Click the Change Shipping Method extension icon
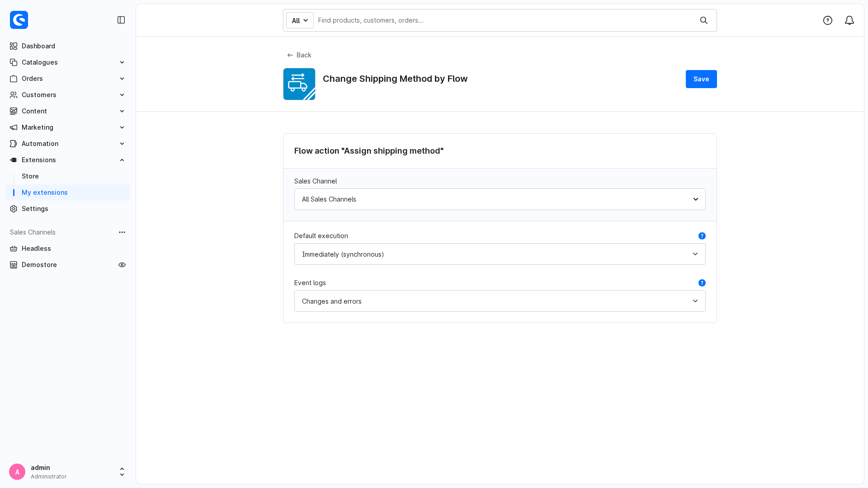This screenshot has height=488, width=868. tap(299, 84)
